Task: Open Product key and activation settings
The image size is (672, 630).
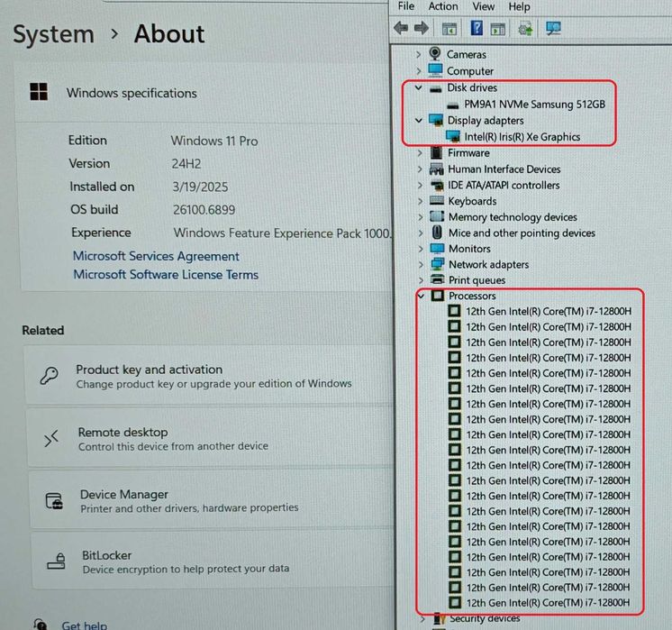Action: [210, 376]
